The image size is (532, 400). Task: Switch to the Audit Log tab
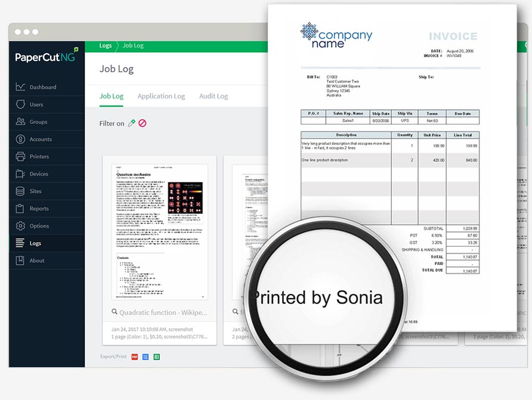(214, 96)
